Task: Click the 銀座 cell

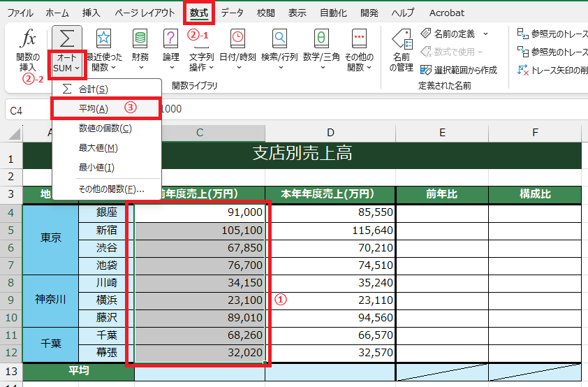Action: [x=107, y=212]
